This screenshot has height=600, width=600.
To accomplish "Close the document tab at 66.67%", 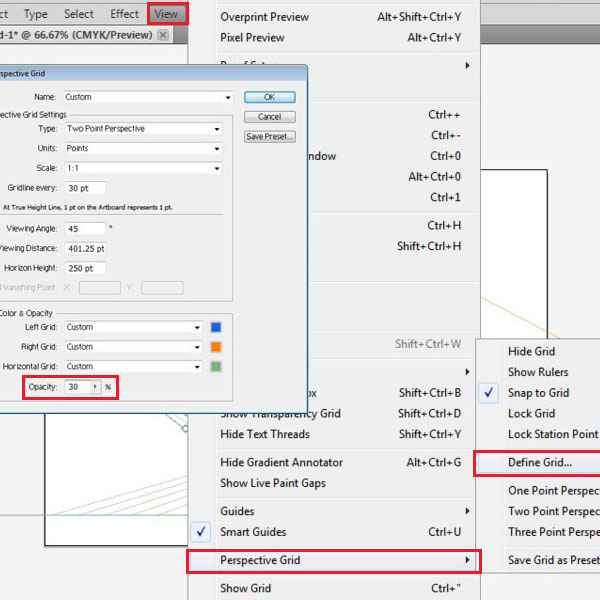I will tap(163, 35).
